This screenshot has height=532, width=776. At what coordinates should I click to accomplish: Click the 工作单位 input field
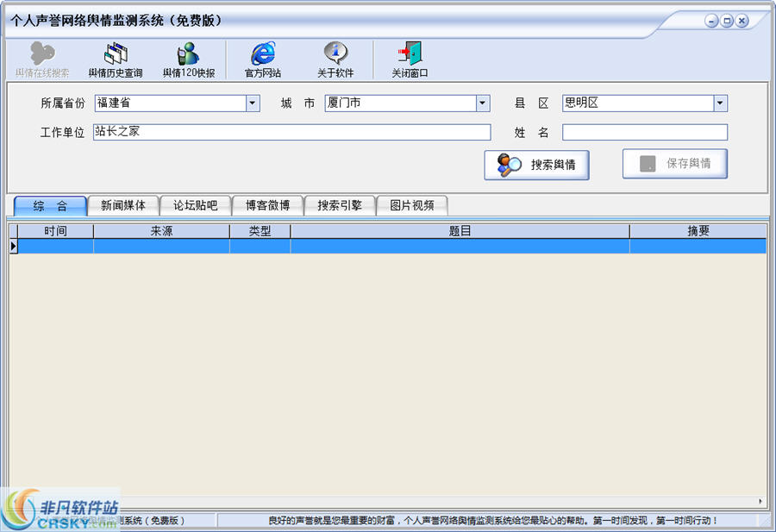click(x=292, y=132)
